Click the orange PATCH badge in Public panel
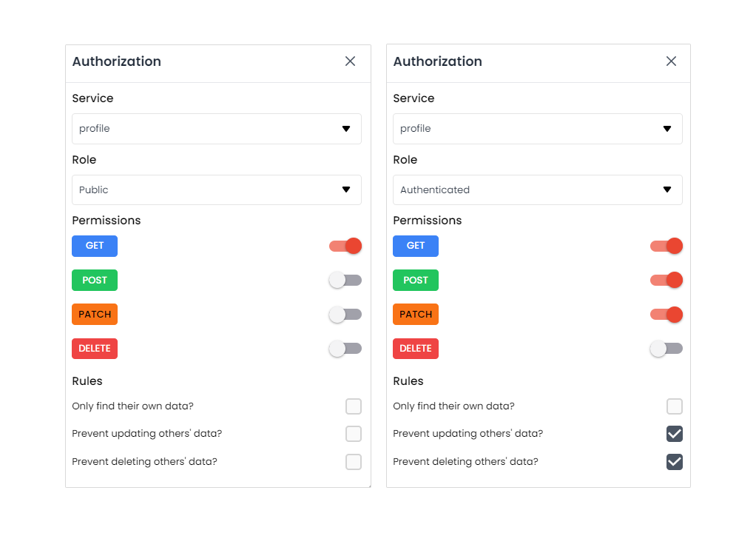The image size is (756, 533). 95,315
